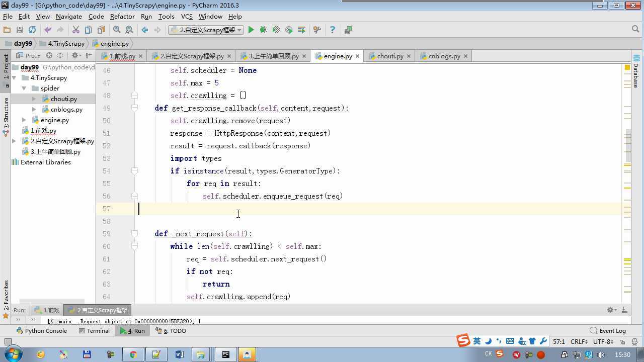Switch to the 3.上午简单回顾.py editor tab
The height and width of the screenshot is (362, 644).
(274, 56)
